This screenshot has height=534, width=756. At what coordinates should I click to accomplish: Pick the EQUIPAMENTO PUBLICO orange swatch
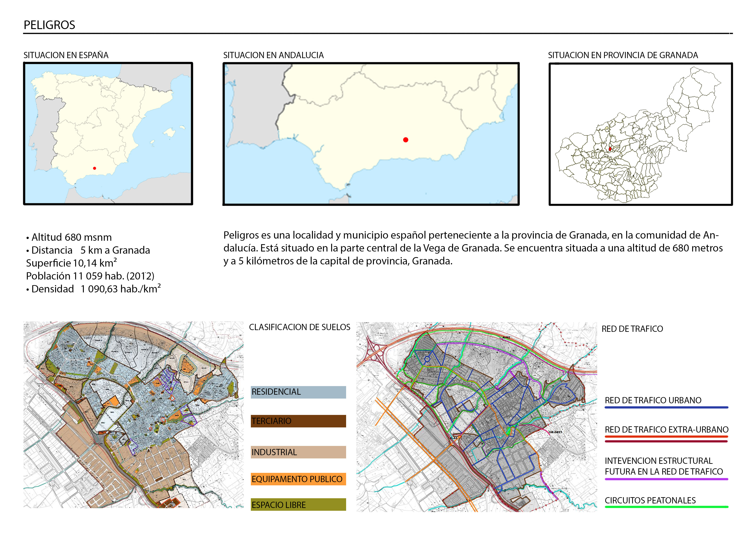point(298,479)
